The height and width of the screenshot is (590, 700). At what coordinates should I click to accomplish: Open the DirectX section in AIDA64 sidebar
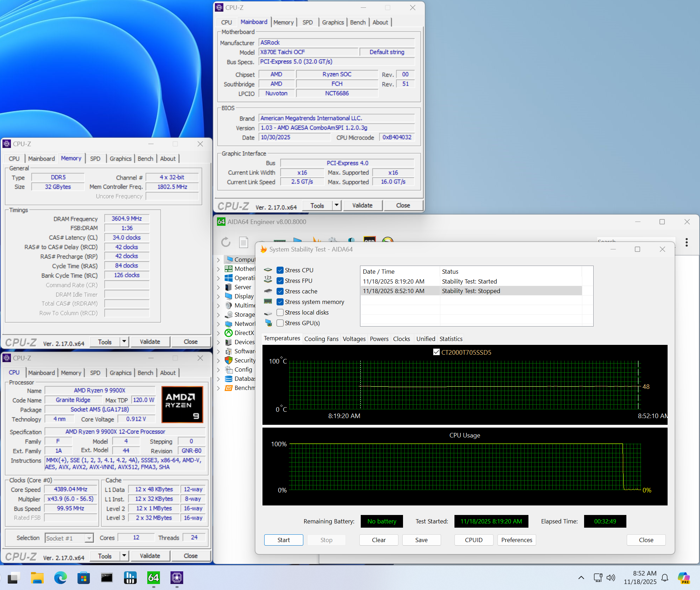243,333
